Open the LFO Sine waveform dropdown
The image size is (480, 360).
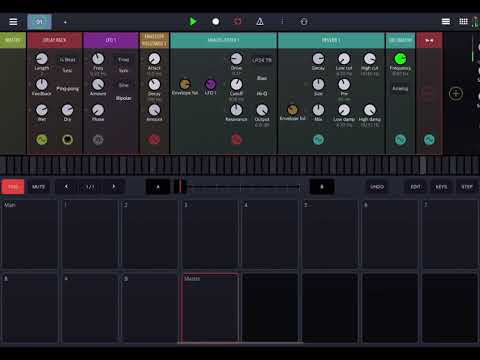(x=123, y=85)
